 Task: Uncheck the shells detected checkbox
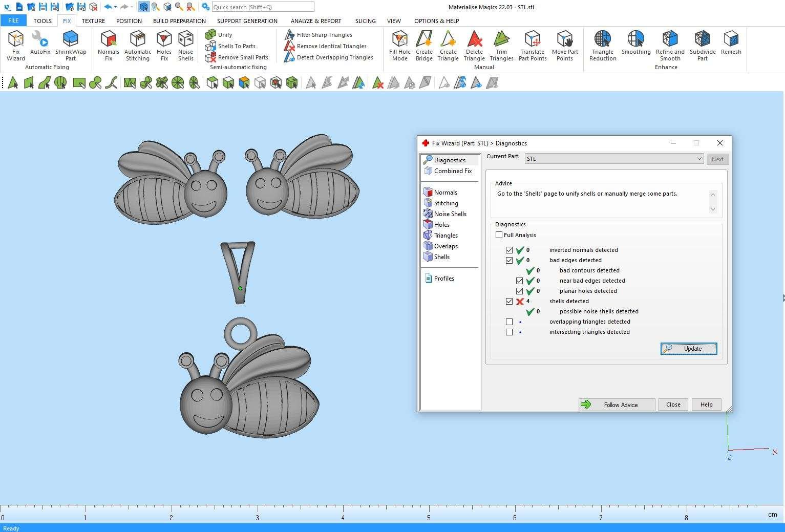click(509, 302)
